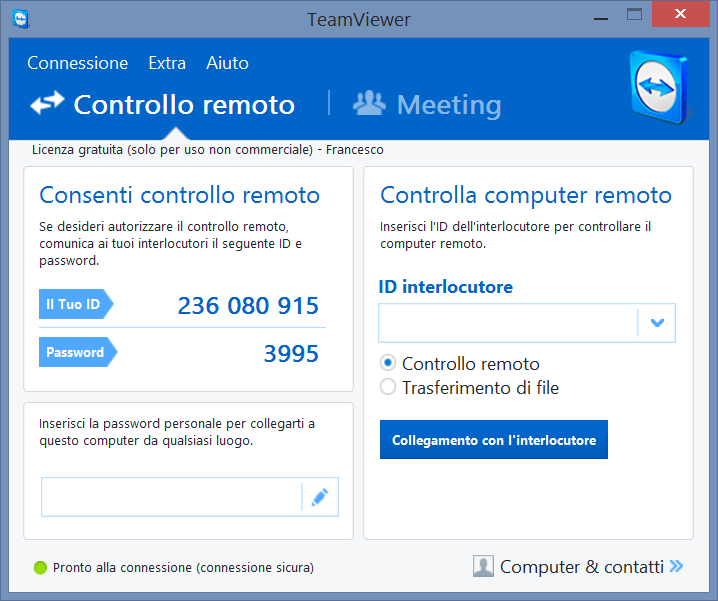This screenshot has height=601, width=718.
Task: Click the green connection status indicator
Action: click(40, 568)
